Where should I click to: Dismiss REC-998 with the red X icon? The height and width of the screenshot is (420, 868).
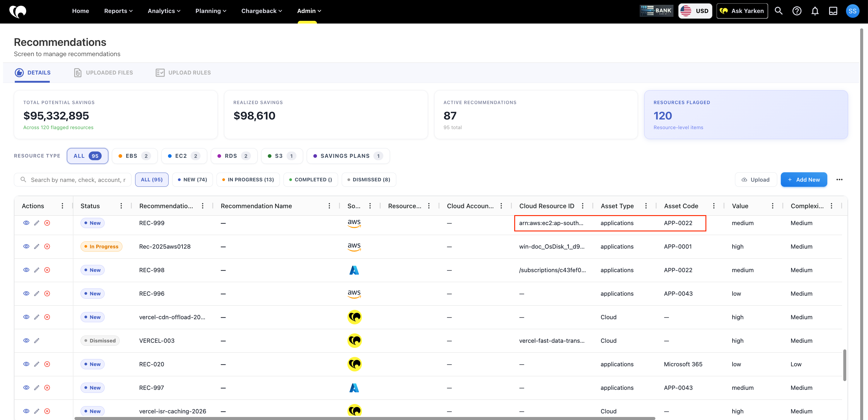point(47,270)
